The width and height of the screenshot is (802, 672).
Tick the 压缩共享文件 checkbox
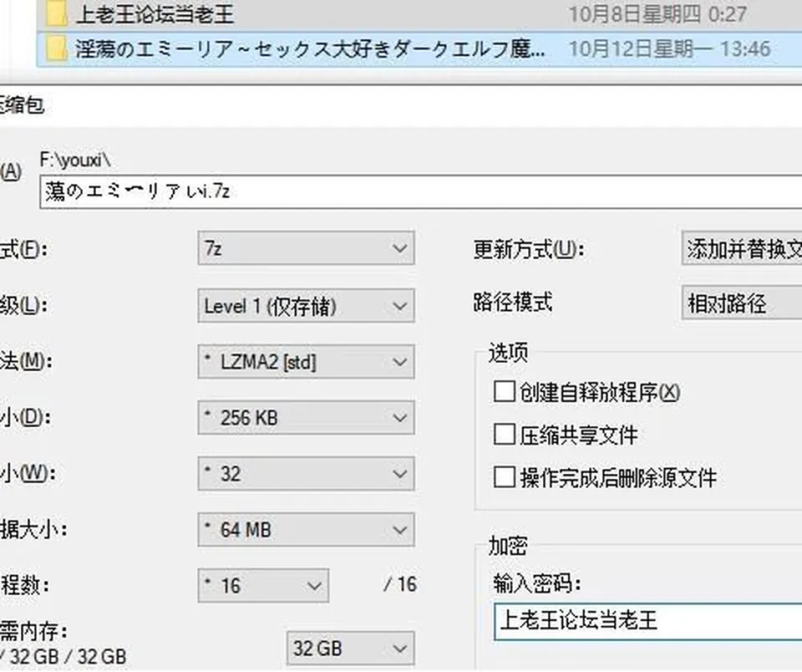point(505,435)
